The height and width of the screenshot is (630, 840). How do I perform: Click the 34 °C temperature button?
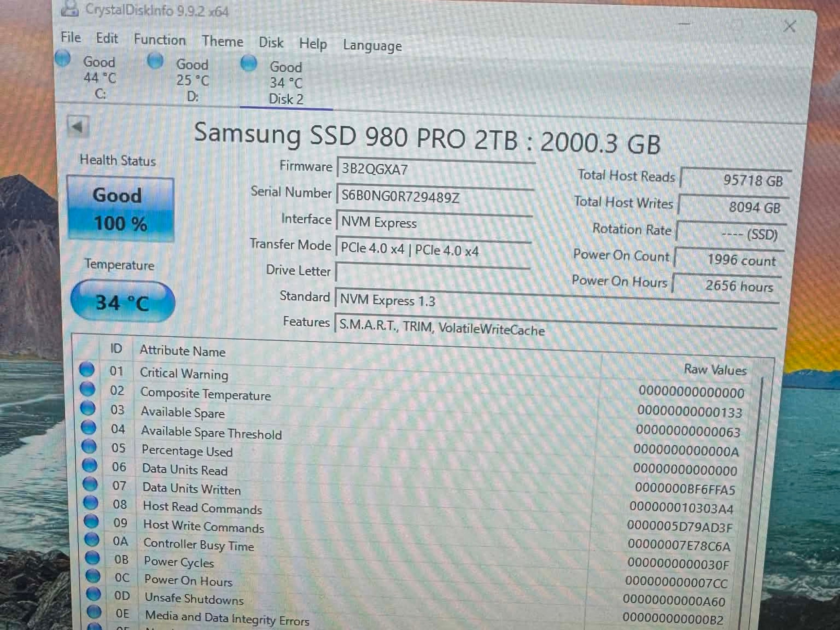(x=123, y=301)
